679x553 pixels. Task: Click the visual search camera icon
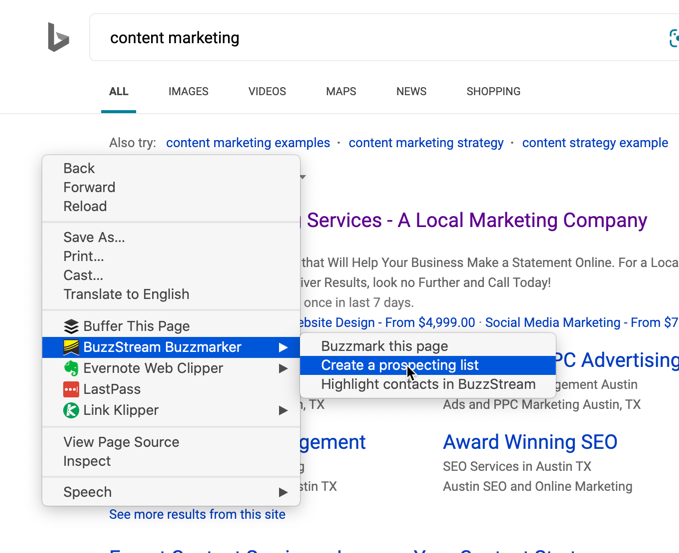click(674, 38)
